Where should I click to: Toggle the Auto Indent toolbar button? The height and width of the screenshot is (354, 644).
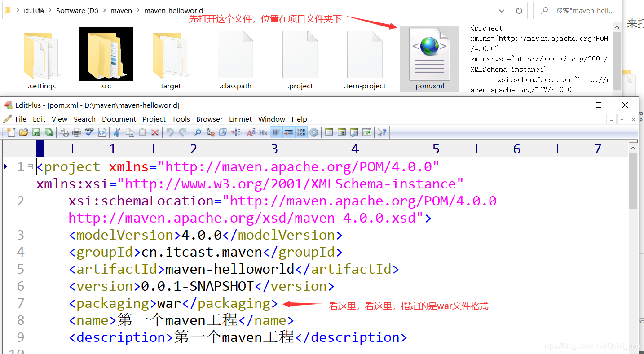(x=288, y=132)
